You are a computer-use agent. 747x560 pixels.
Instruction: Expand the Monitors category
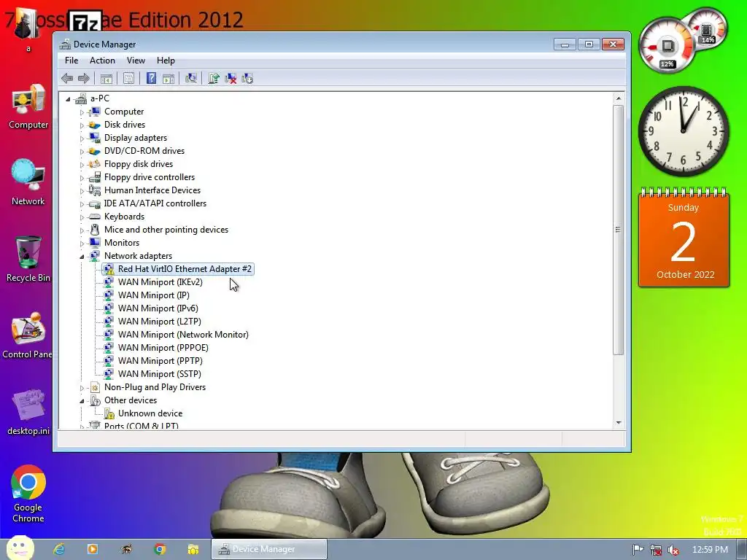(82, 244)
